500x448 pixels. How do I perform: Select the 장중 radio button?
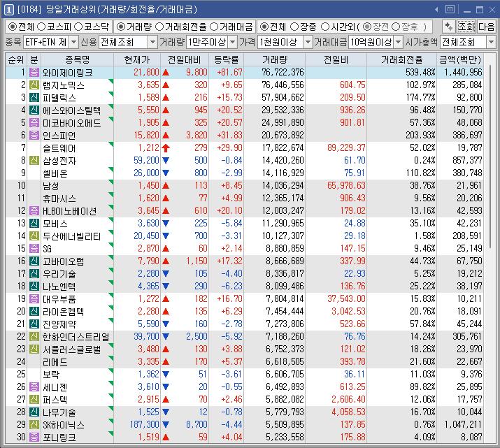[x=294, y=27]
